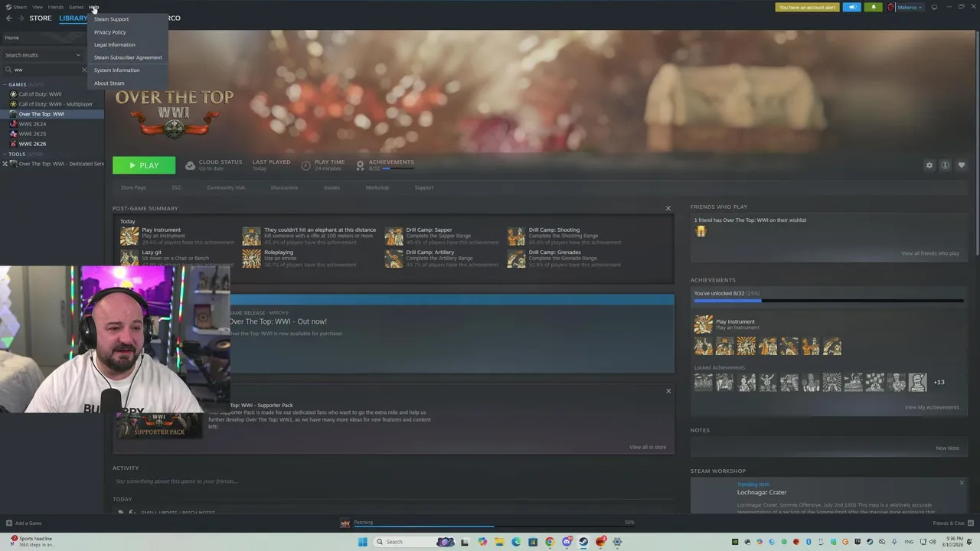This screenshot has height=551, width=980.
Task: Open Friends & Chat
Action: click(952, 523)
